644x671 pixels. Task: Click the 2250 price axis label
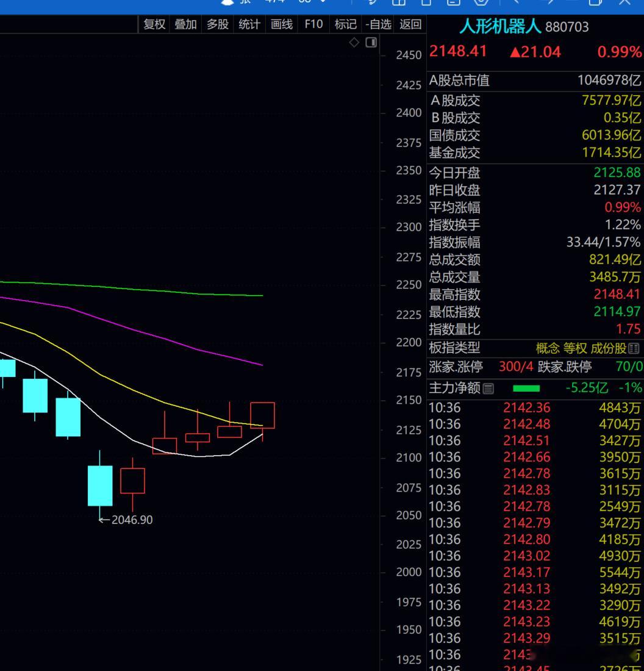(409, 285)
